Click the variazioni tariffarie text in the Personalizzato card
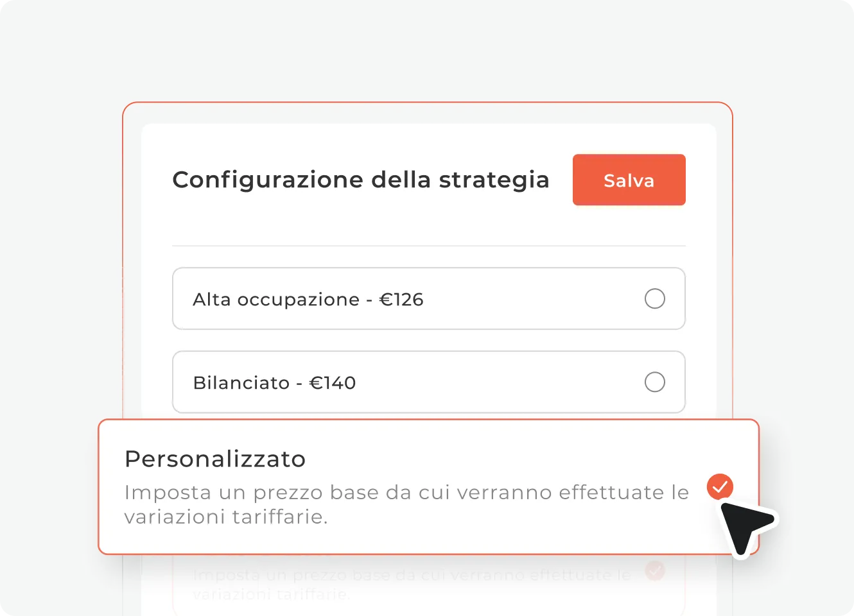 [226, 517]
